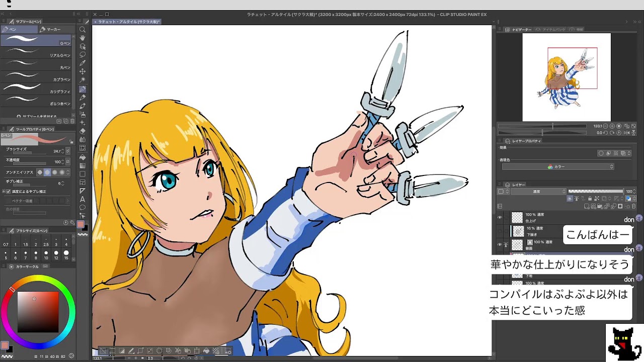Select the Move layer tool

[x=83, y=71]
